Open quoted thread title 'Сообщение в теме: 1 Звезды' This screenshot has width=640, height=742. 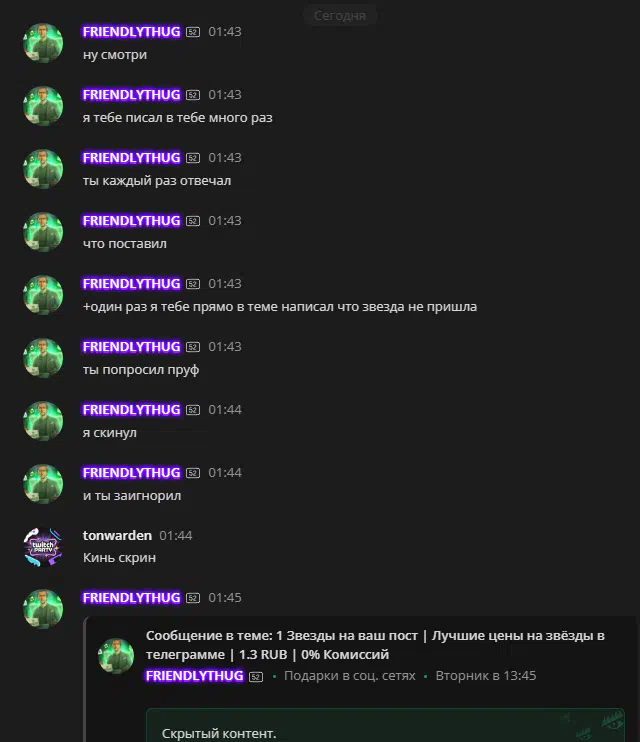[375, 645]
